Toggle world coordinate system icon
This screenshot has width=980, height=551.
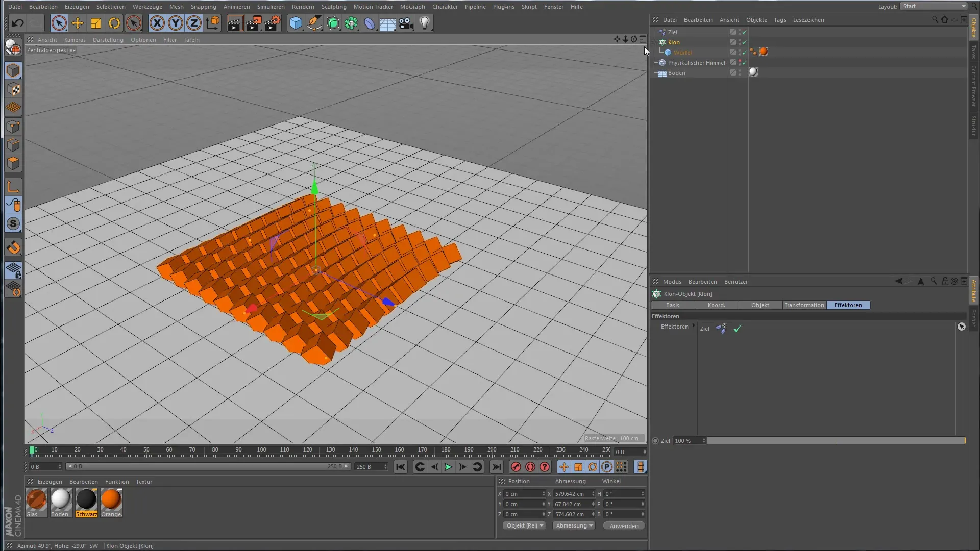click(x=213, y=23)
